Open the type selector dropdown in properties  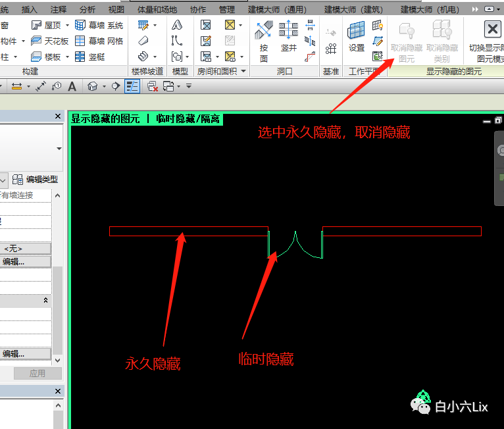pos(59,149)
